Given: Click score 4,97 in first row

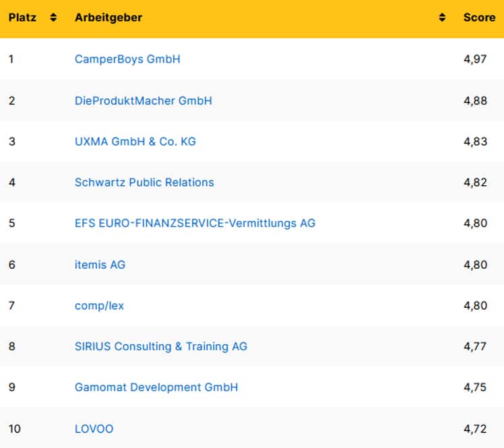Looking at the screenshot, I should pyautogui.click(x=475, y=59).
